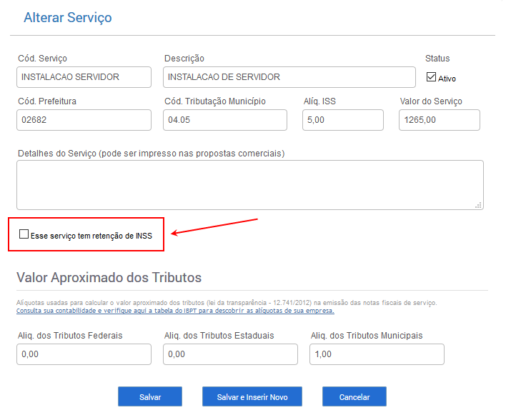Cancel editing with the Cancelar button
This screenshot has height=420, width=506.
click(x=354, y=396)
